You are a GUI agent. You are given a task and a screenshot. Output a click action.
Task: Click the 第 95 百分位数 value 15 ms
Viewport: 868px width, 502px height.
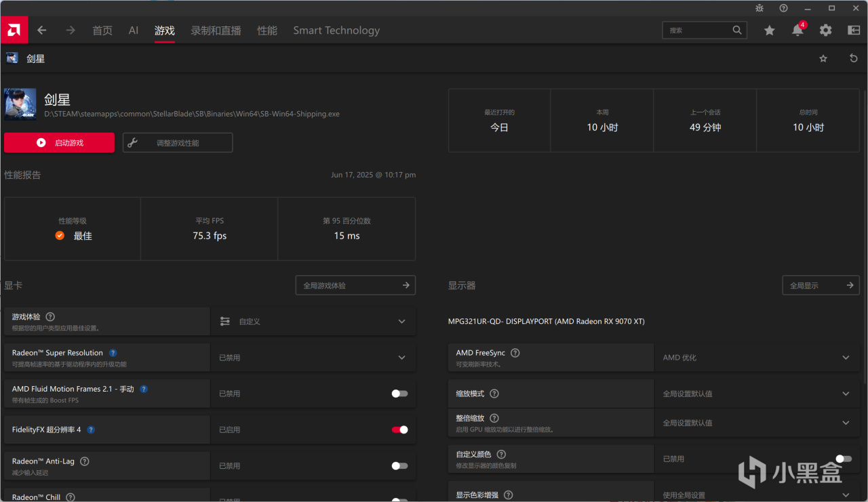[347, 236]
